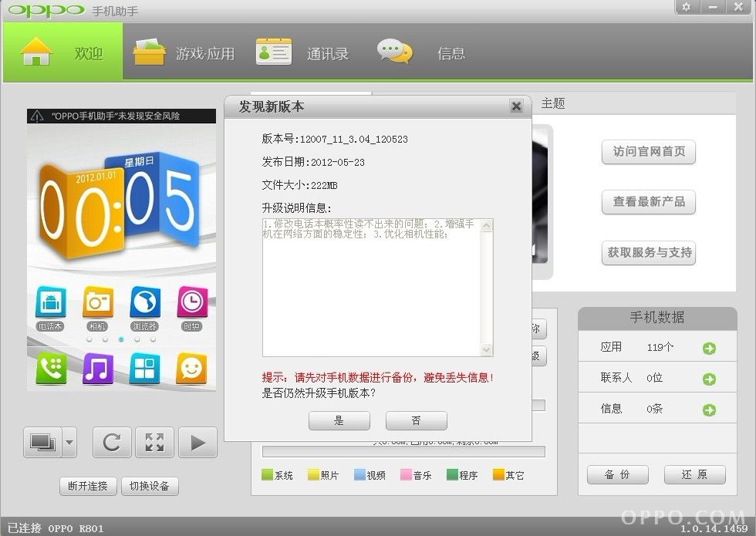Click the security notice bar on the phone screen
The height and width of the screenshot is (536, 756).
coord(122,116)
